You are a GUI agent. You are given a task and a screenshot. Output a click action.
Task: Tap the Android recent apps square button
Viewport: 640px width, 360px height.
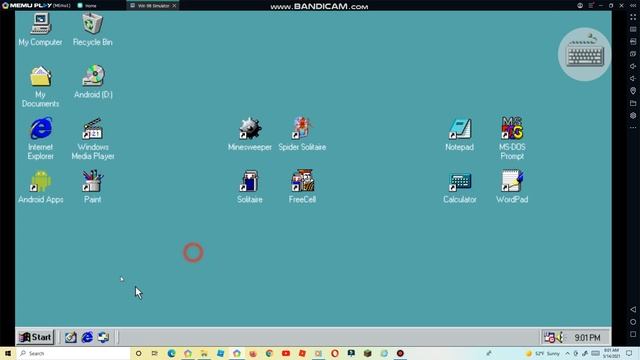[x=633, y=334]
